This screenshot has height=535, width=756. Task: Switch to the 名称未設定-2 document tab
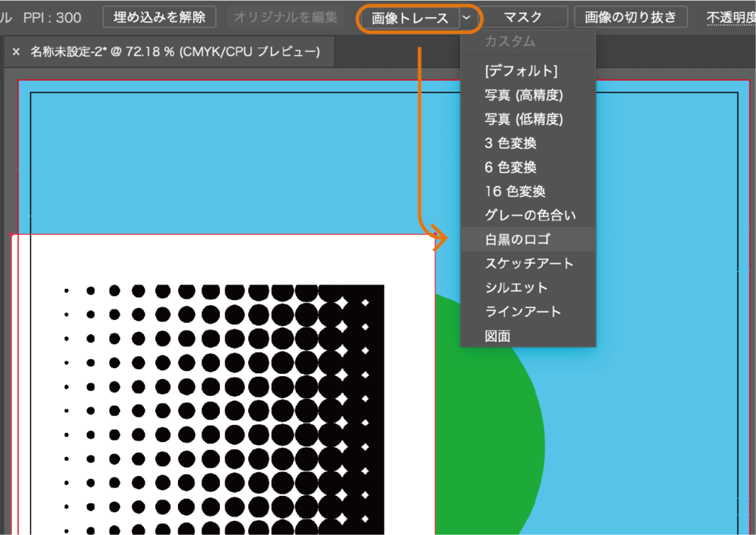[175, 52]
